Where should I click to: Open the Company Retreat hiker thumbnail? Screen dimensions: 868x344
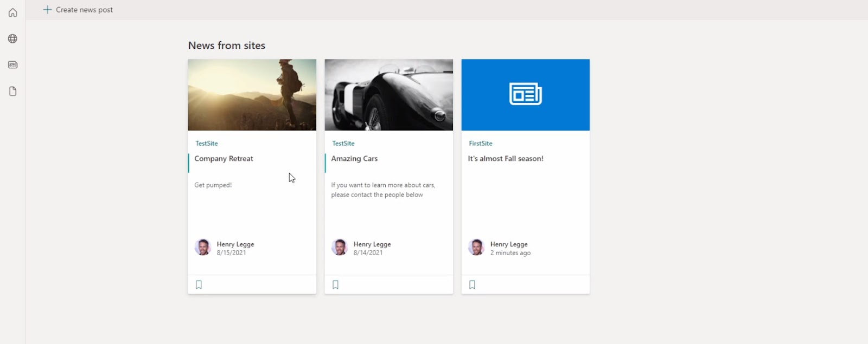click(252, 95)
